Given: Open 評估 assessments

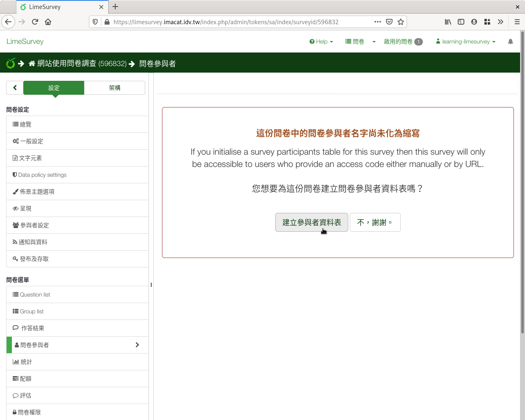Looking at the screenshot, I should click(78, 395).
